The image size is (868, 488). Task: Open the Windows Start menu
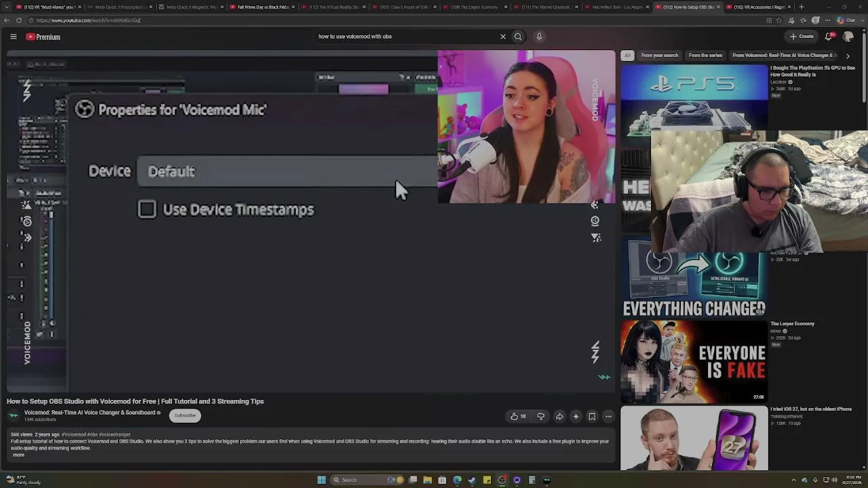321,480
